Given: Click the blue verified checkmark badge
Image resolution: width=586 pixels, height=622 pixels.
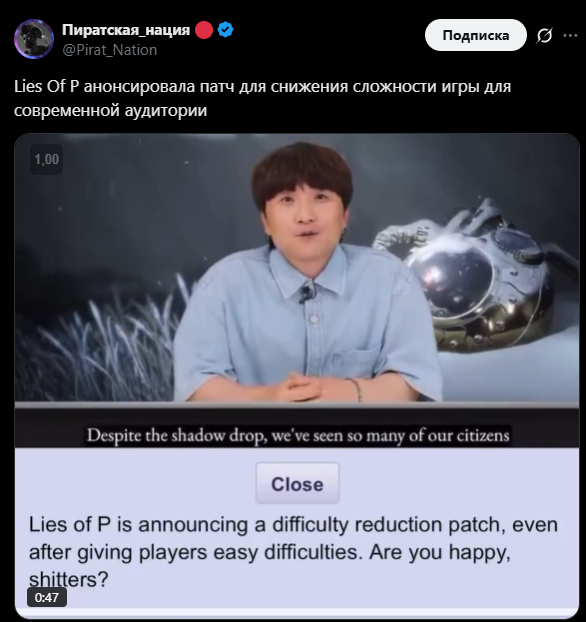Looking at the screenshot, I should tap(225, 30).
